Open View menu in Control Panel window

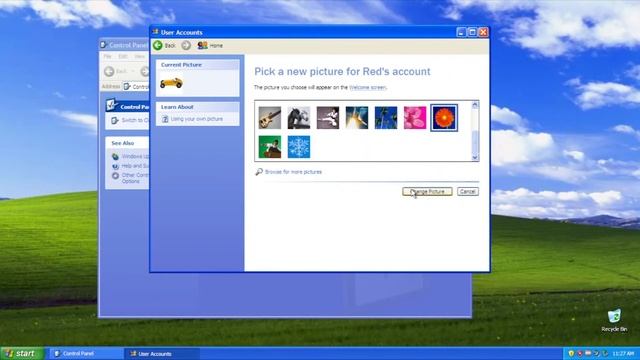coord(140,56)
